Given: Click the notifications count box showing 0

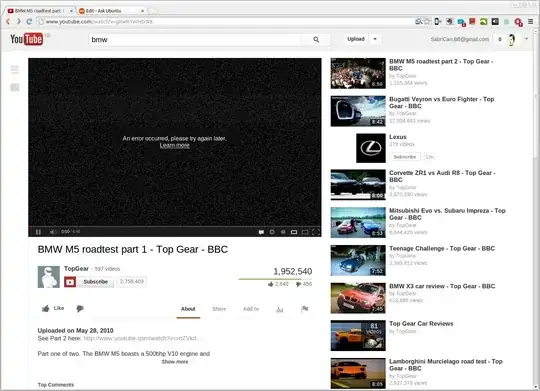Looking at the screenshot, I should [500, 39].
